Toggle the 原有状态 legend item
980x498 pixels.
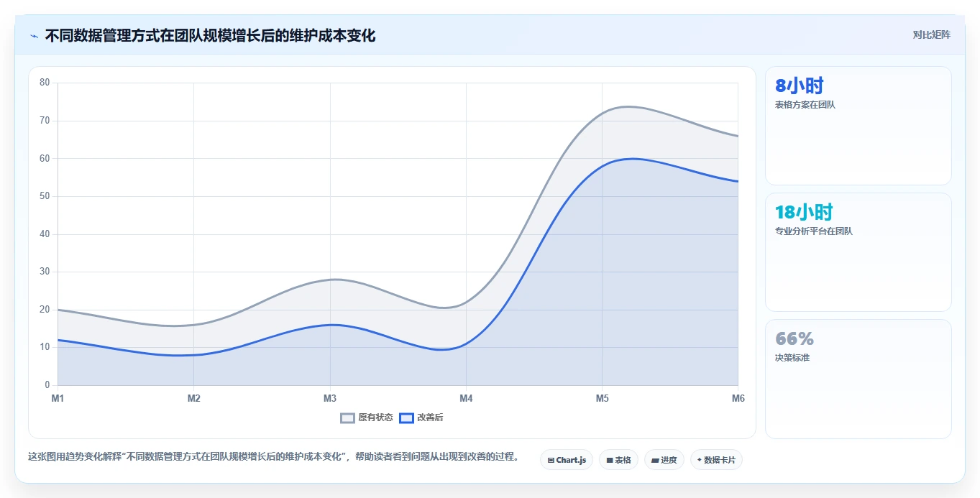pos(367,418)
